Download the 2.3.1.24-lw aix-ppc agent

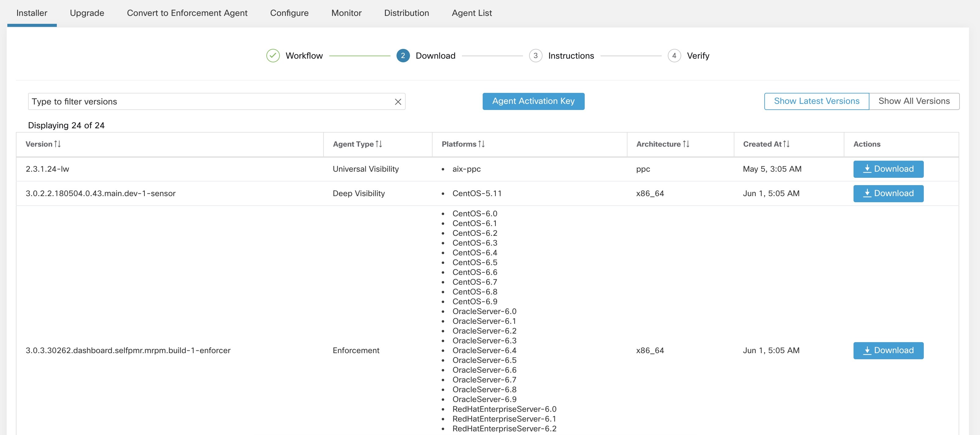[x=888, y=169]
